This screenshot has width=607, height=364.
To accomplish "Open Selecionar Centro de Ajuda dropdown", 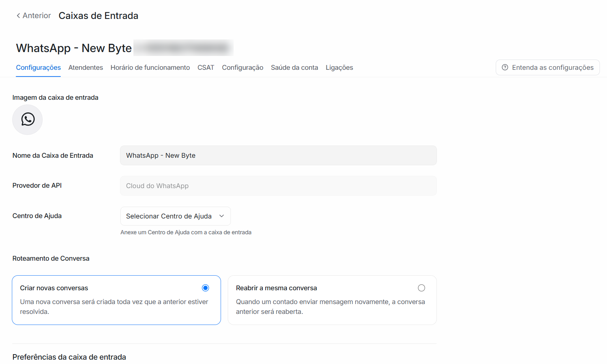I will [175, 216].
